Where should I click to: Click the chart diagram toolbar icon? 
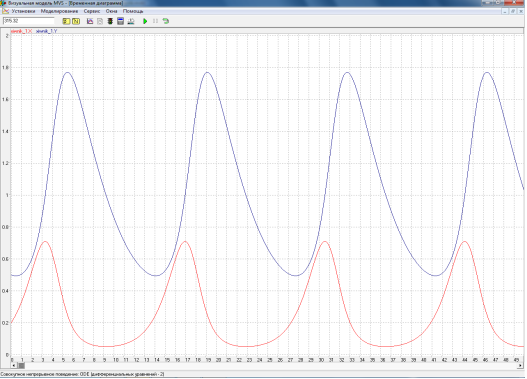(x=90, y=21)
